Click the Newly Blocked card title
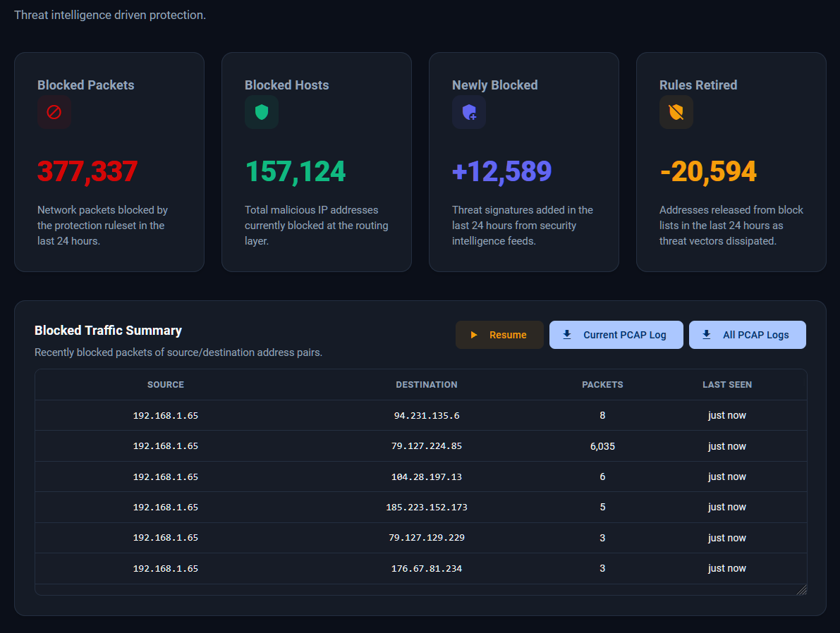 (x=495, y=85)
